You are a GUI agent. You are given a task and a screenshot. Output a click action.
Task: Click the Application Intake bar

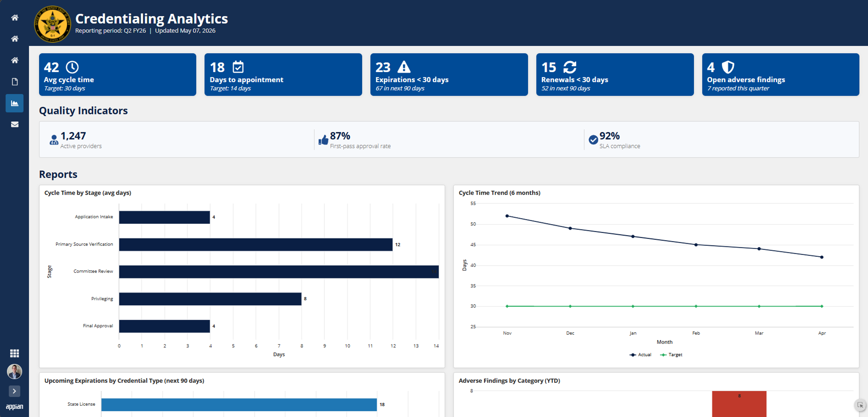click(164, 217)
